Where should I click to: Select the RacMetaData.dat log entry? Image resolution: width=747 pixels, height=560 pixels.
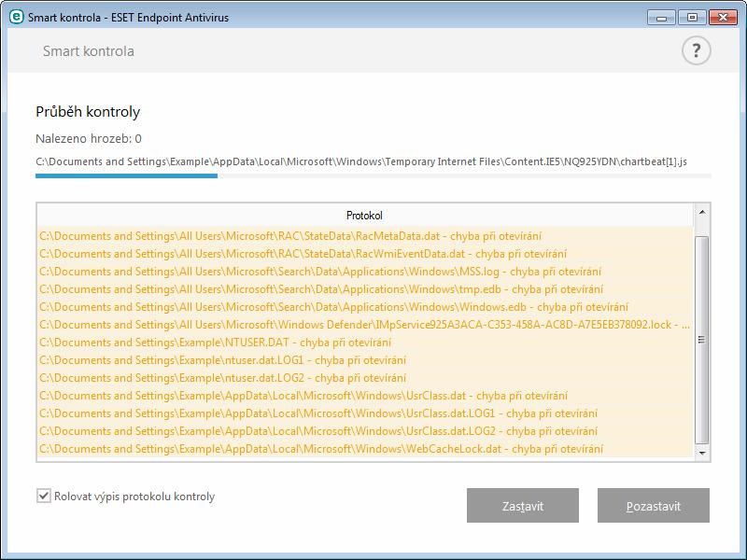click(x=365, y=236)
